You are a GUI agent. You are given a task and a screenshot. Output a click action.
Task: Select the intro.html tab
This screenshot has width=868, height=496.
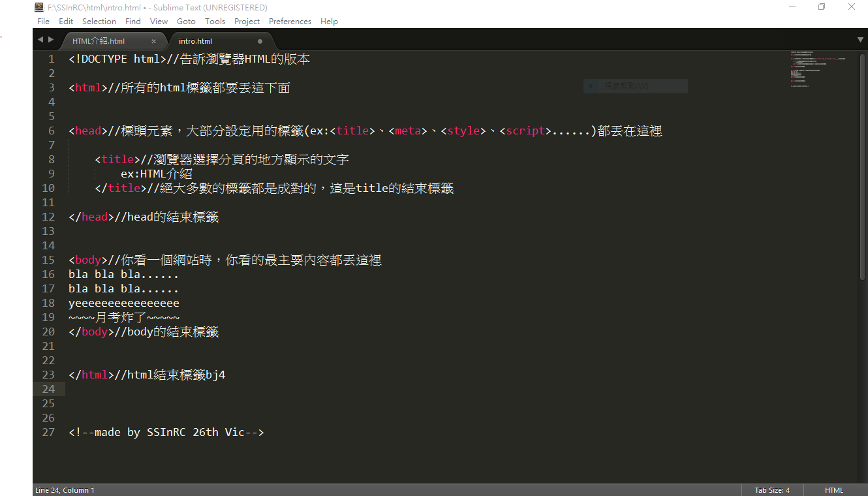(x=222, y=40)
